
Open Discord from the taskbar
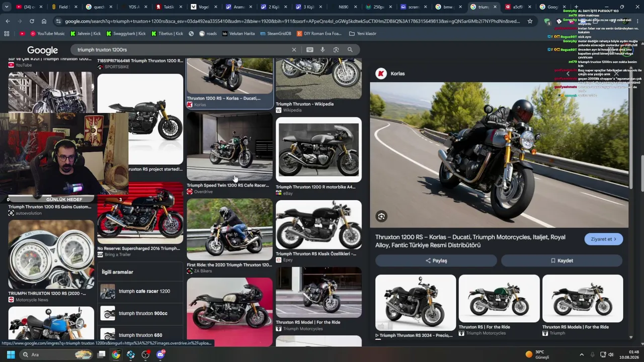[160, 354]
